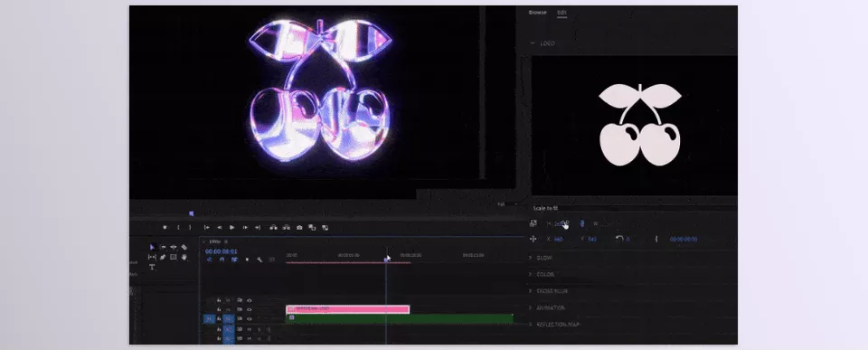Click the cherry logo thumbnail
Image resolution: width=868 pixels, height=350 pixels.
click(640, 125)
